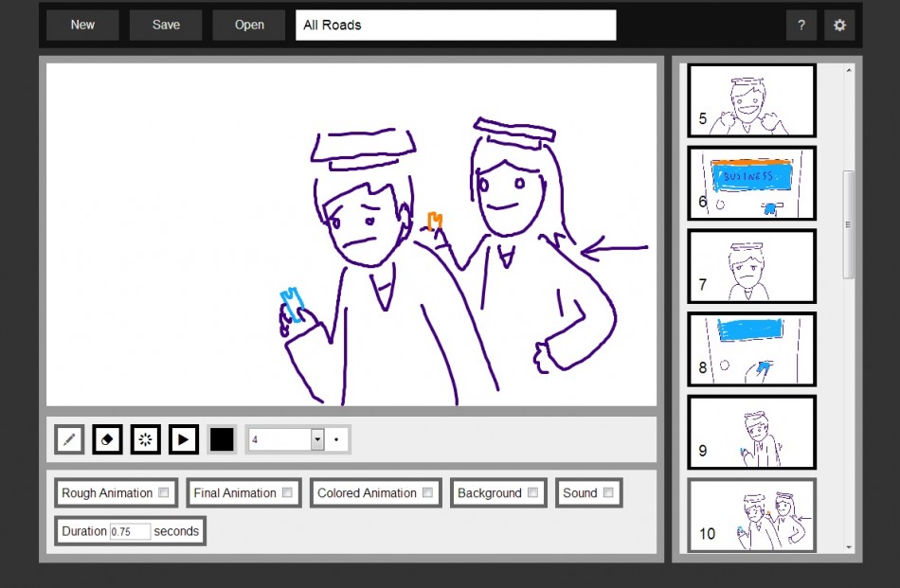Screen dimensions: 900x588
Task: Click the brush size preview dot
Action: coord(337,439)
